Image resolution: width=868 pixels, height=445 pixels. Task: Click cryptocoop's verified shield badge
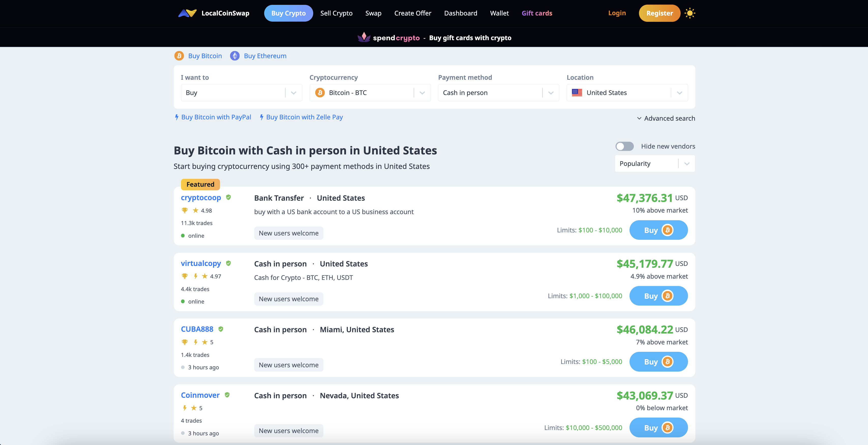pyautogui.click(x=229, y=197)
